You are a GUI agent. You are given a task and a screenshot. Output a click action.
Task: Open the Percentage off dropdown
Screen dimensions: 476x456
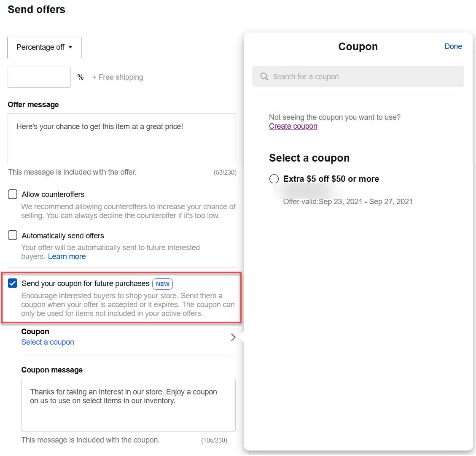(44, 47)
